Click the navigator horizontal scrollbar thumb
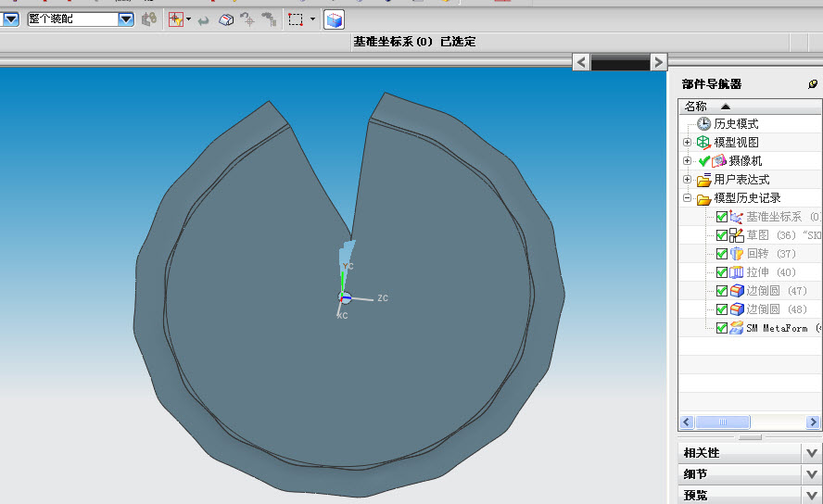This screenshot has width=823, height=504. pyautogui.click(x=723, y=422)
